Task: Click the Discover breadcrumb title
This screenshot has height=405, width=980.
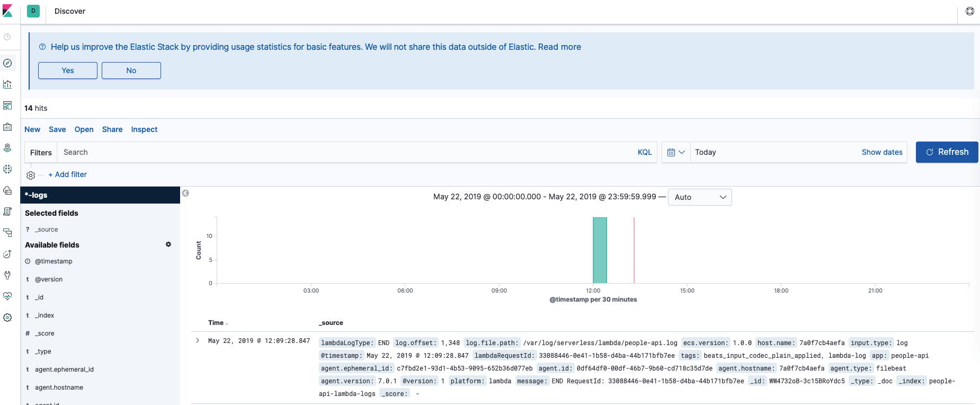Action: coord(70,11)
